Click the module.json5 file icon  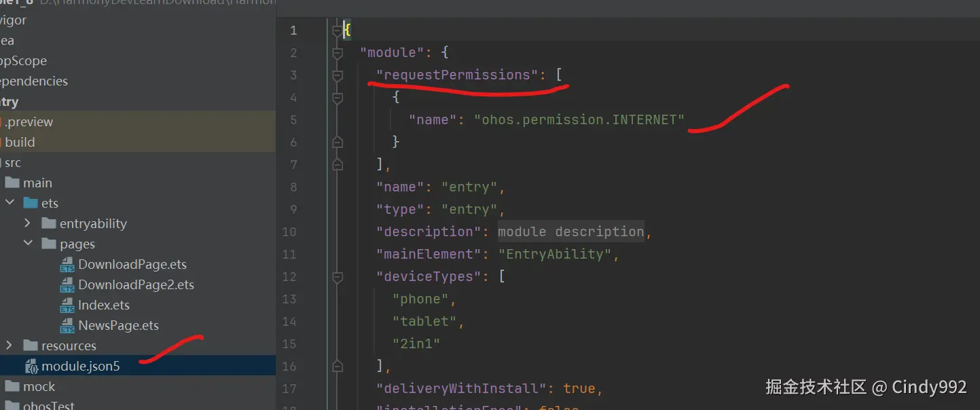tap(31, 367)
